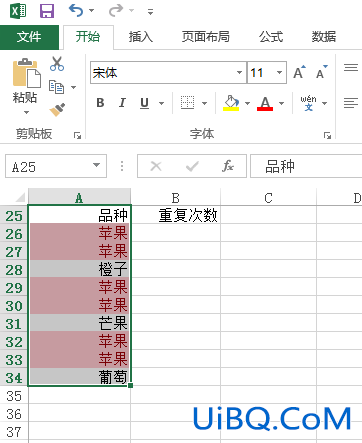Image resolution: width=362 pixels, height=443 pixels.
Task: Cancel entry with the X button
Action: tap(156, 166)
